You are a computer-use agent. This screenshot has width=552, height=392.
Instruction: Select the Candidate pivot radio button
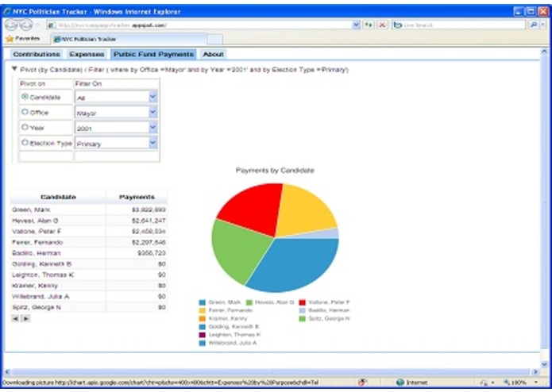pyautogui.click(x=25, y=97)
